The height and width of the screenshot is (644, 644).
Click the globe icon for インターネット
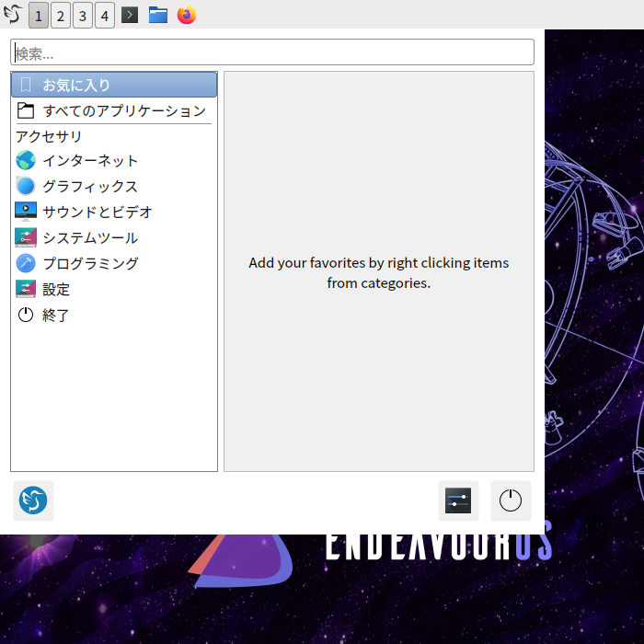(x=26, y=160)
